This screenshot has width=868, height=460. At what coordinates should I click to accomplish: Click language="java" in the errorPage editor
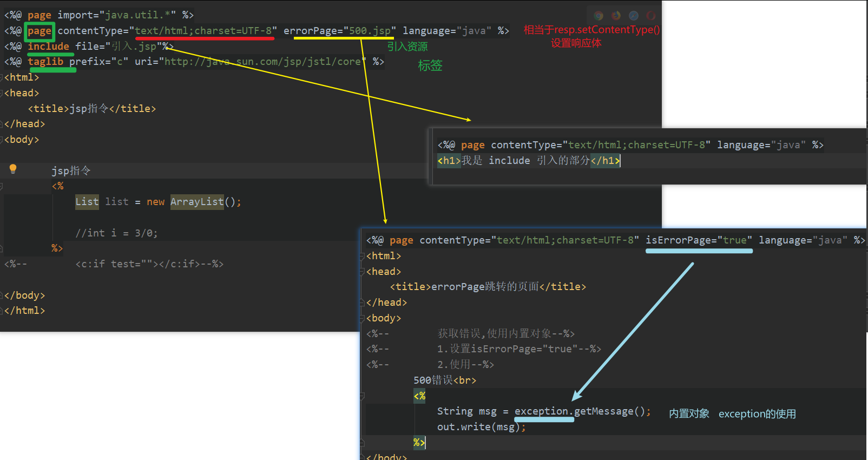coord(803,240)
